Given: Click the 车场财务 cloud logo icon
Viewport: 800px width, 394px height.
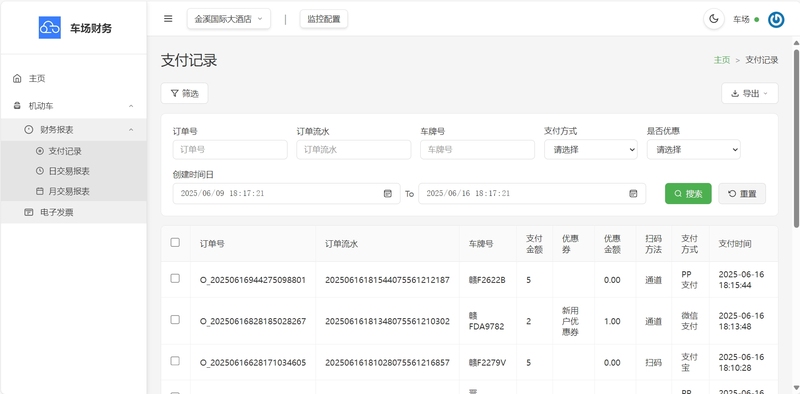Looking at the screenshot, I should tap(49, 28).
